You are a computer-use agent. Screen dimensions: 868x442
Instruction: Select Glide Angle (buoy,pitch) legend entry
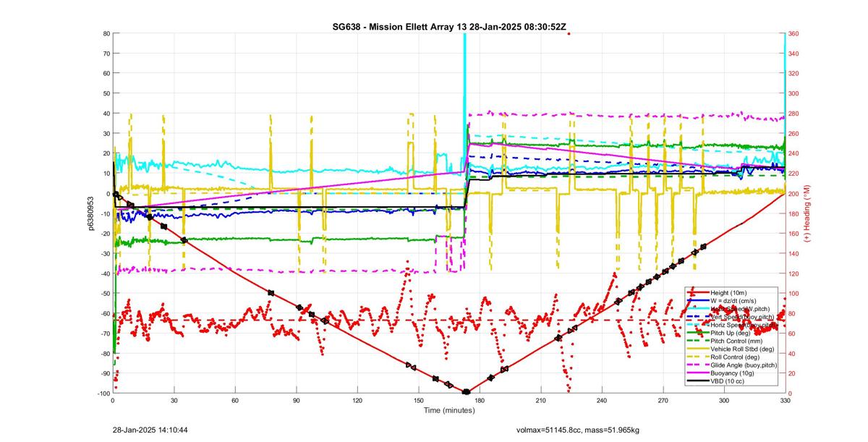point(744,365)
